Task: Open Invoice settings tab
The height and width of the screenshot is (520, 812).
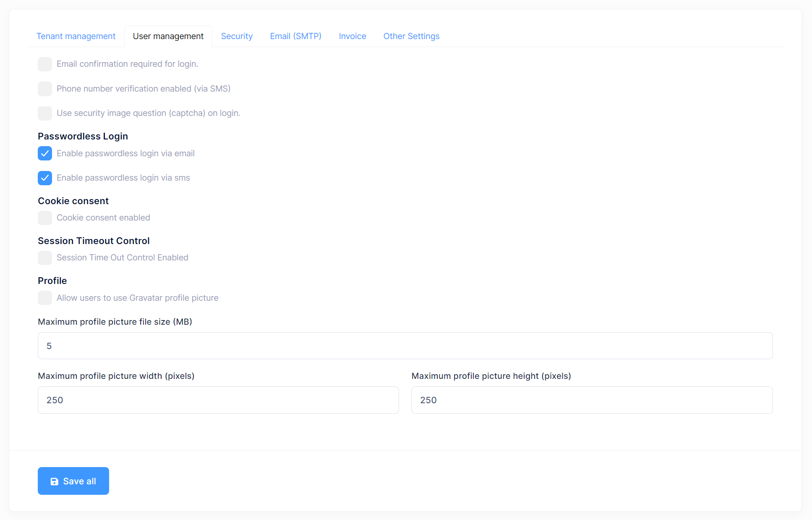Action: (352, 36)
